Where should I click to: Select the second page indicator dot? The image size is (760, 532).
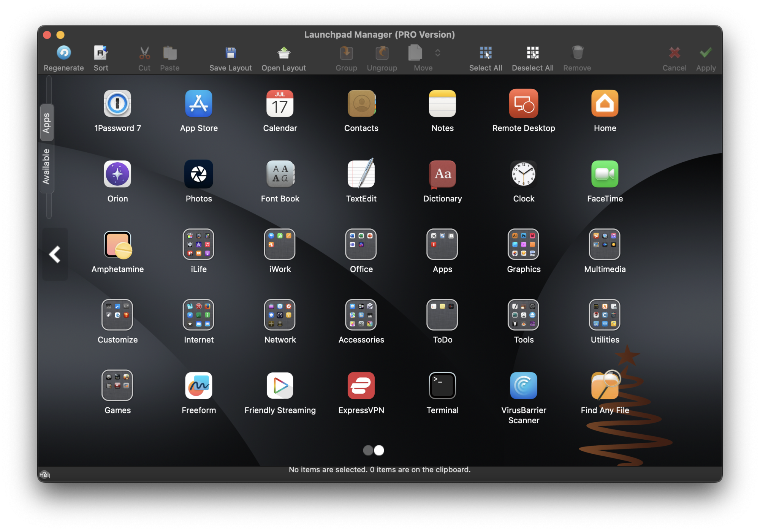[379, 450]
